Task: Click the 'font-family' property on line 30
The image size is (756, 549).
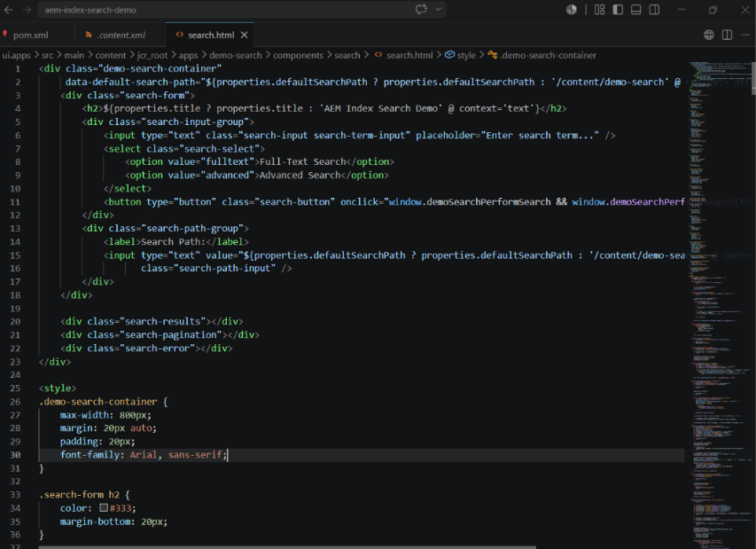Action: coord(90,454)
